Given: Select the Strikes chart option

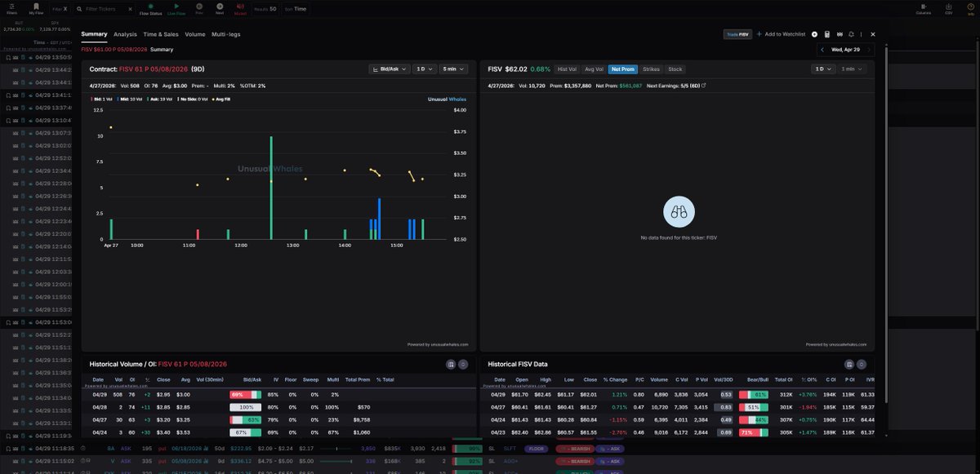Looking at the screenshot, I should [651, 69].
